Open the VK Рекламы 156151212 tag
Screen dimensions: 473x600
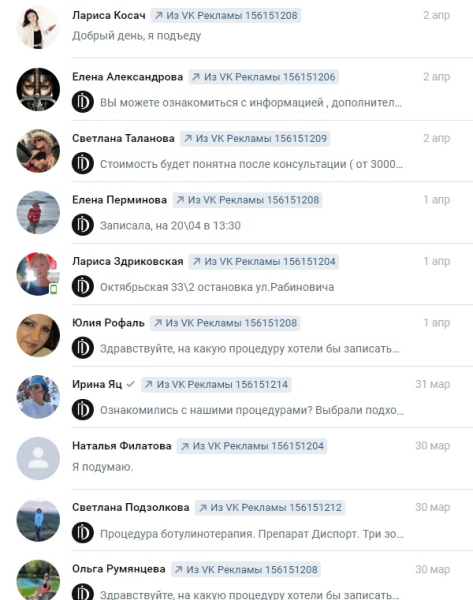click(270, 508)
